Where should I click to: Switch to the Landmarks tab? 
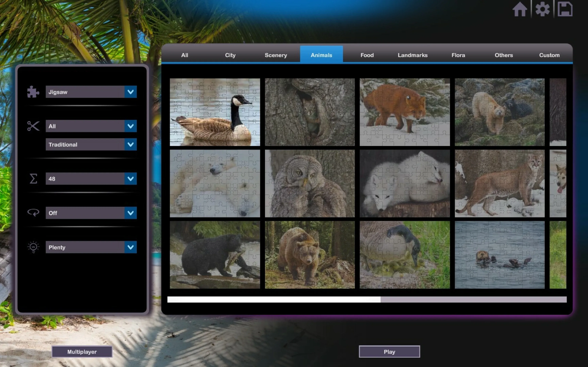[x=413, y=55]
